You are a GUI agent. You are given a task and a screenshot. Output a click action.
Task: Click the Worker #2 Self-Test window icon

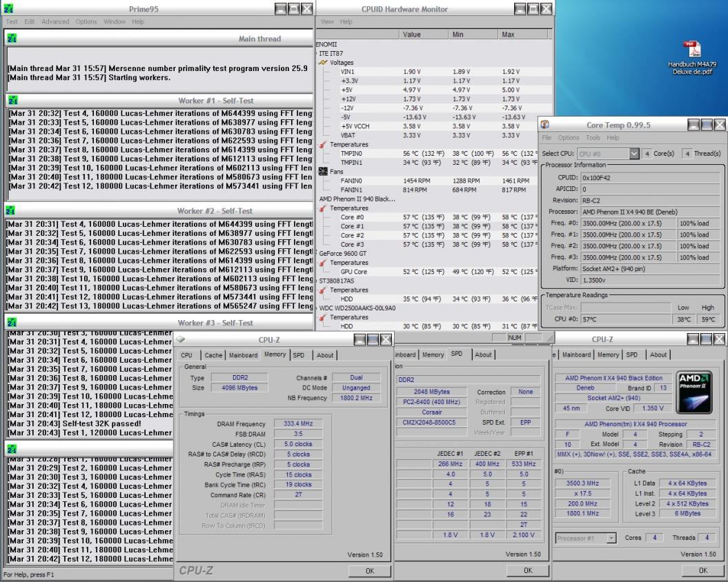(x=10, y=211)
